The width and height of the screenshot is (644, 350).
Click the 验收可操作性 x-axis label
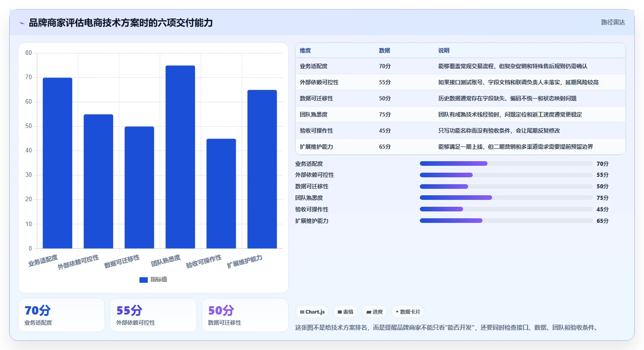pyautogui.click(x=204, y=262)
